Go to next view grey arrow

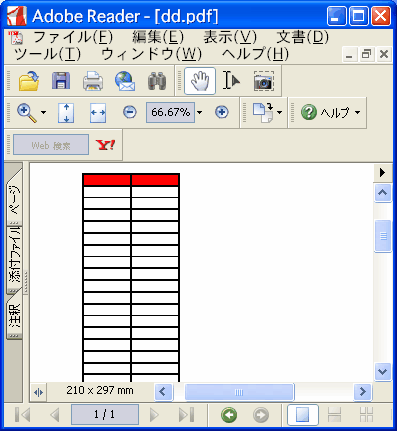tap(261, 415)
